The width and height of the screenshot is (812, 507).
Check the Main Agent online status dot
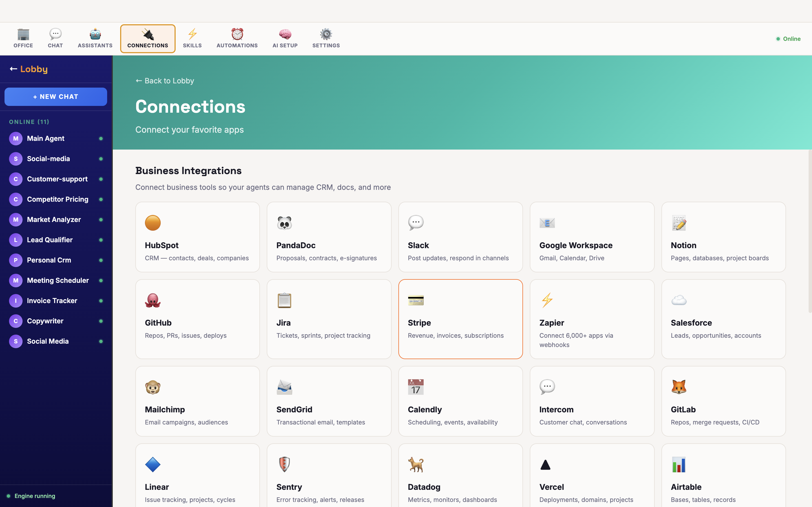pos(101,138)
